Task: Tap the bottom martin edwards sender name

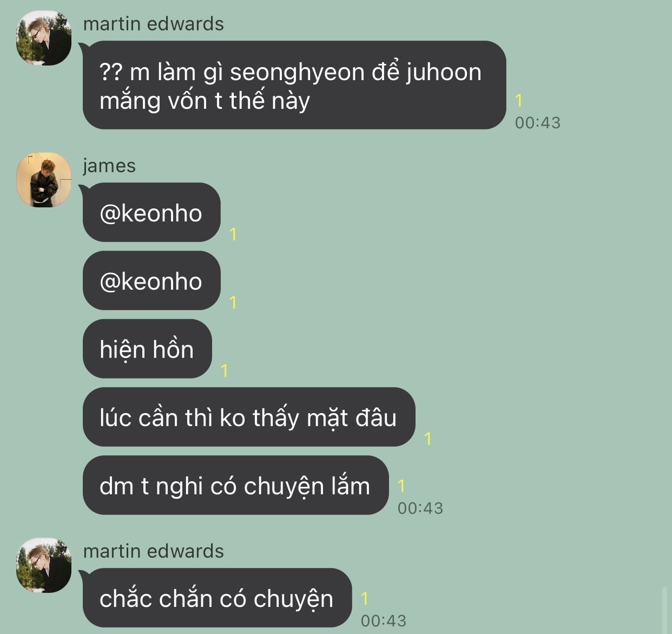Action: coord(153,551)
